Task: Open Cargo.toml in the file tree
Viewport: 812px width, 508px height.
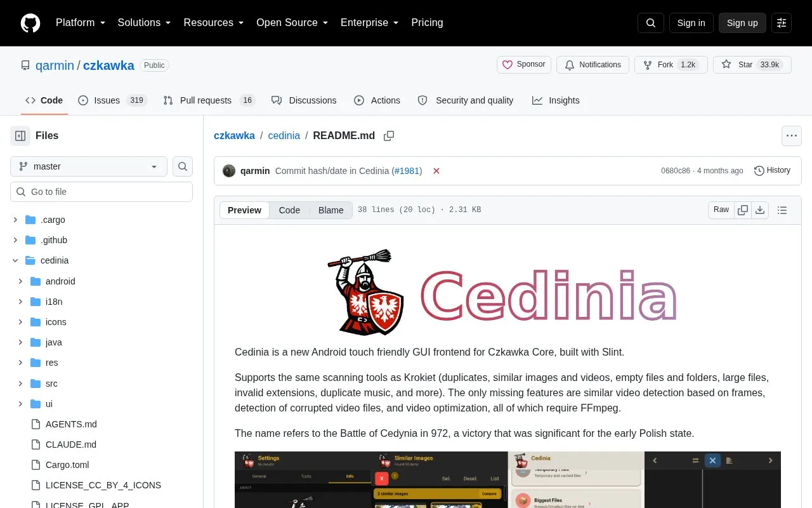Action: click(x=67, y=465)
